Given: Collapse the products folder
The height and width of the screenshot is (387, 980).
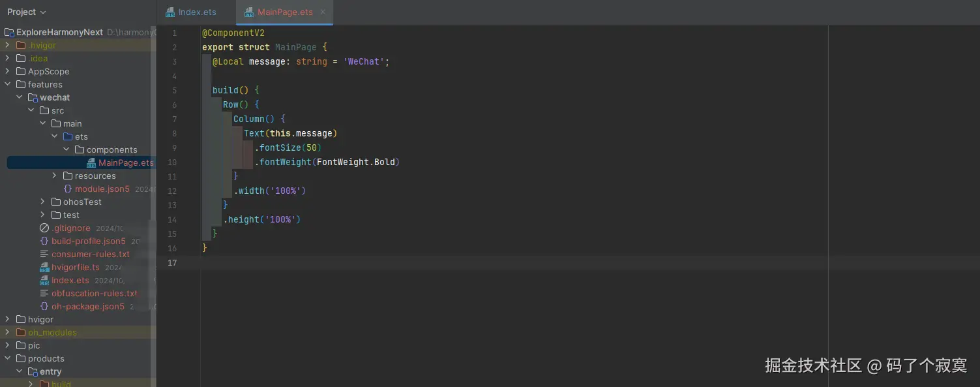Looking at the screenshot, I should tap(7, 358).
